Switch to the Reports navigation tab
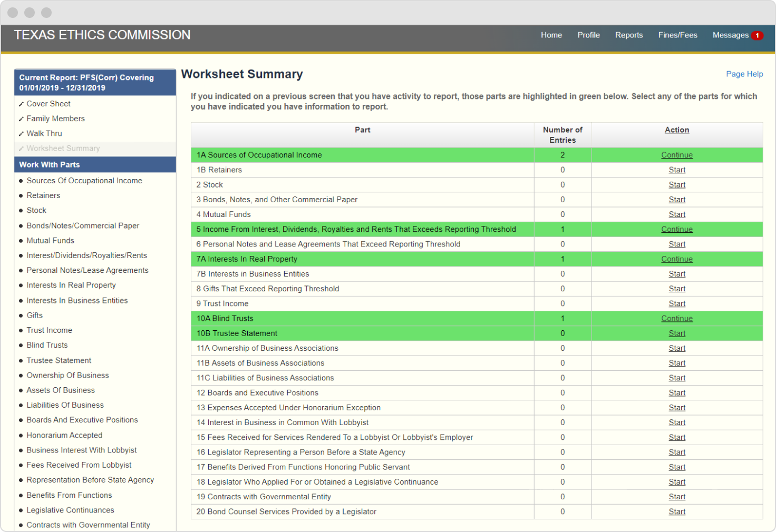The height and width of the screenshot is (532, 776). (x=629, y=35)
